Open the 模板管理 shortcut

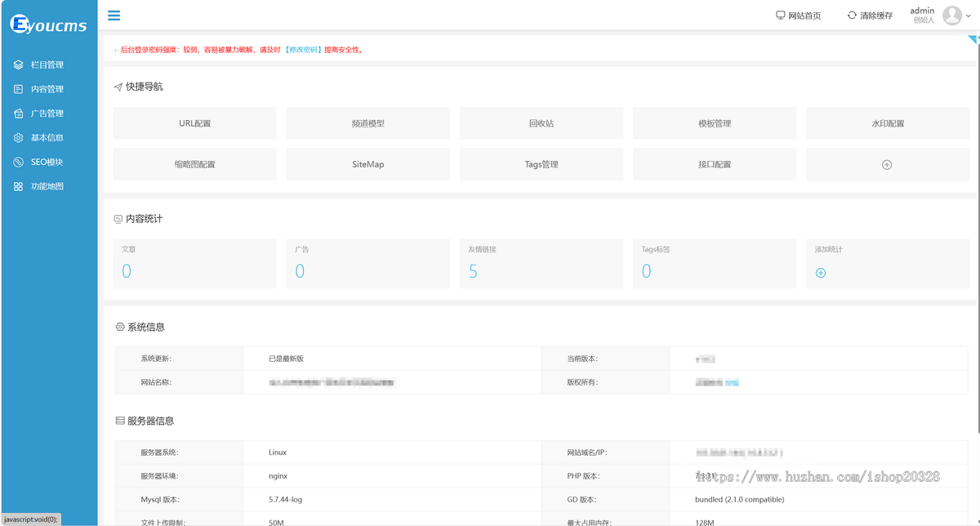point(715,123)
